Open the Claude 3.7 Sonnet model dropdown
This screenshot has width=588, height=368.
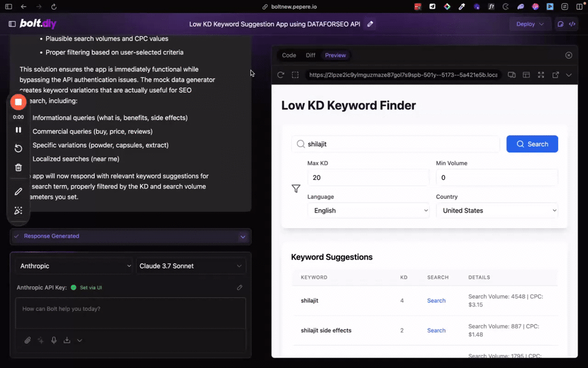tap(191, 266)
